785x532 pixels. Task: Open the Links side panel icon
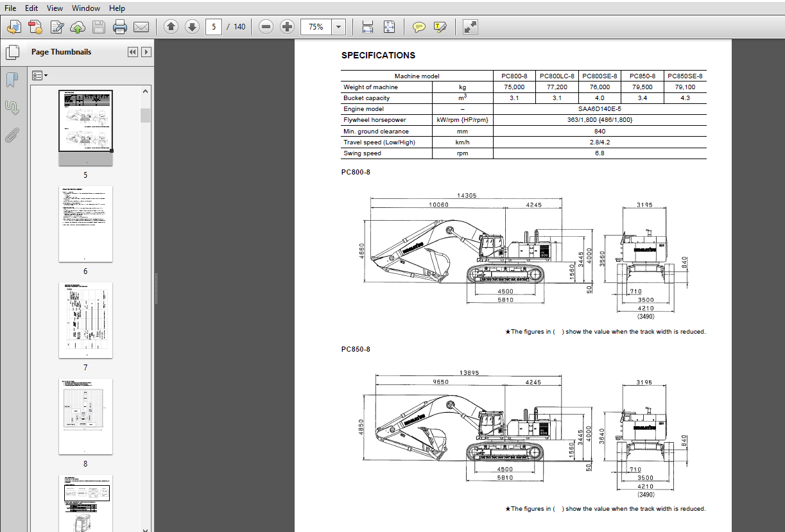(x=12, y=108)
